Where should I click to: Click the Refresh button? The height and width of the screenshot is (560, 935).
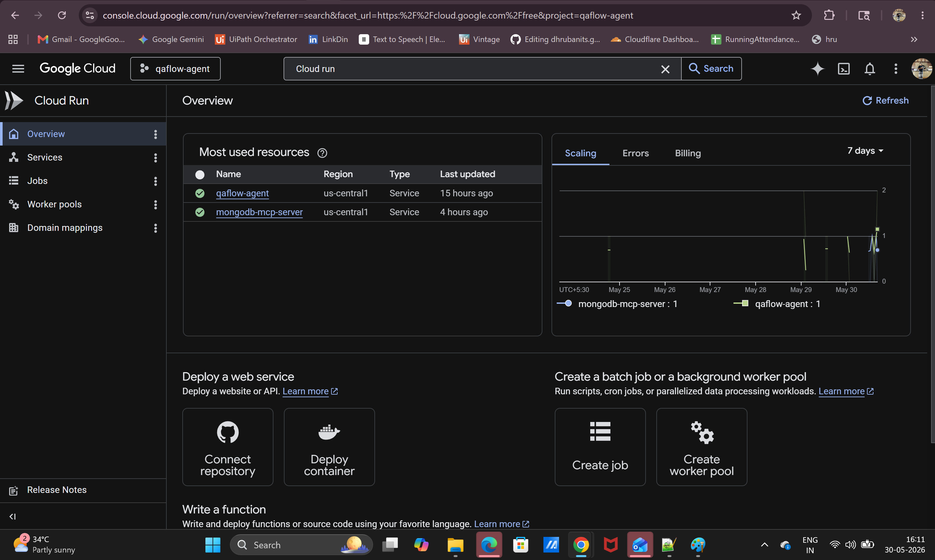885,100
